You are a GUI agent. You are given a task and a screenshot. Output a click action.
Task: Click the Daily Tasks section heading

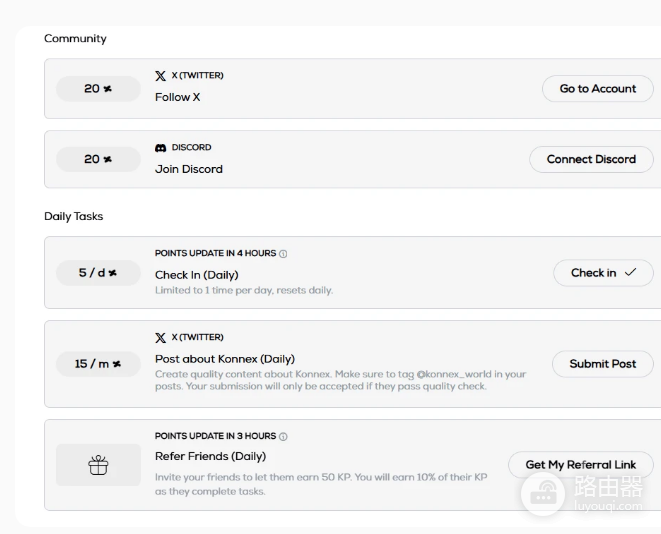pos(74,216)
